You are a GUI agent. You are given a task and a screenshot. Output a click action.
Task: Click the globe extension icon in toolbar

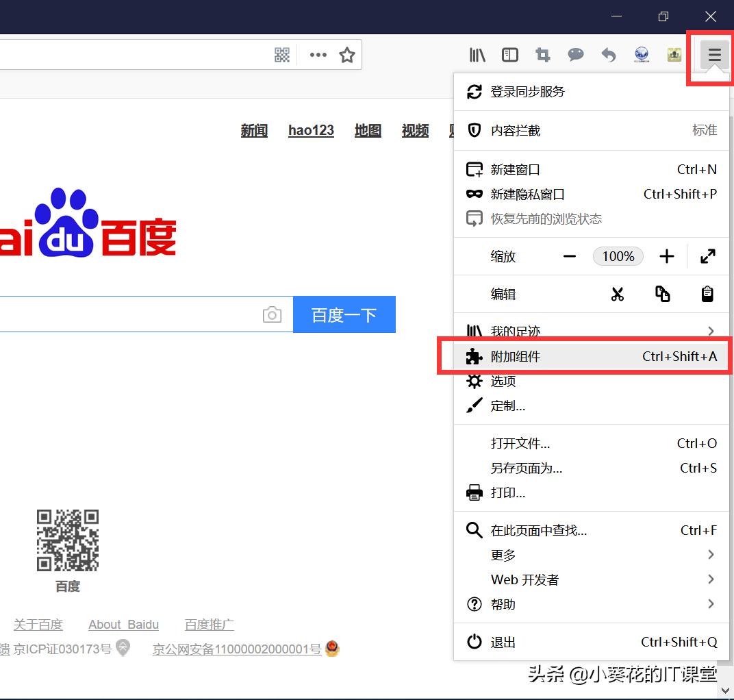point(642,55)
